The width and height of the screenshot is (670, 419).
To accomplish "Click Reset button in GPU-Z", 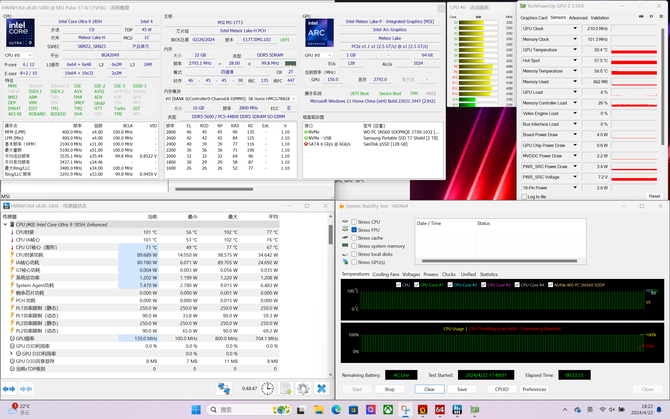I will [x=654, y=196].
